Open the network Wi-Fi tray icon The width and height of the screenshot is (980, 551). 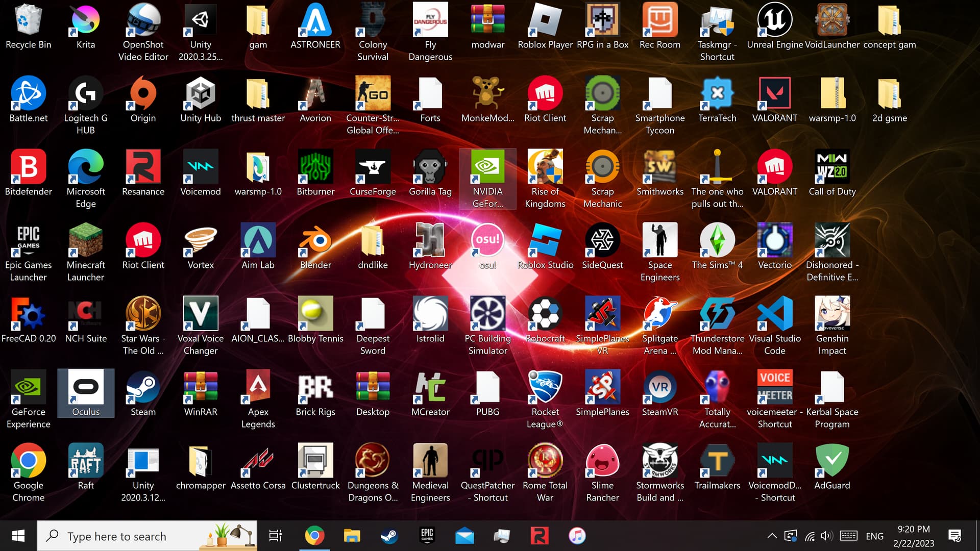(x=810, y=536)
